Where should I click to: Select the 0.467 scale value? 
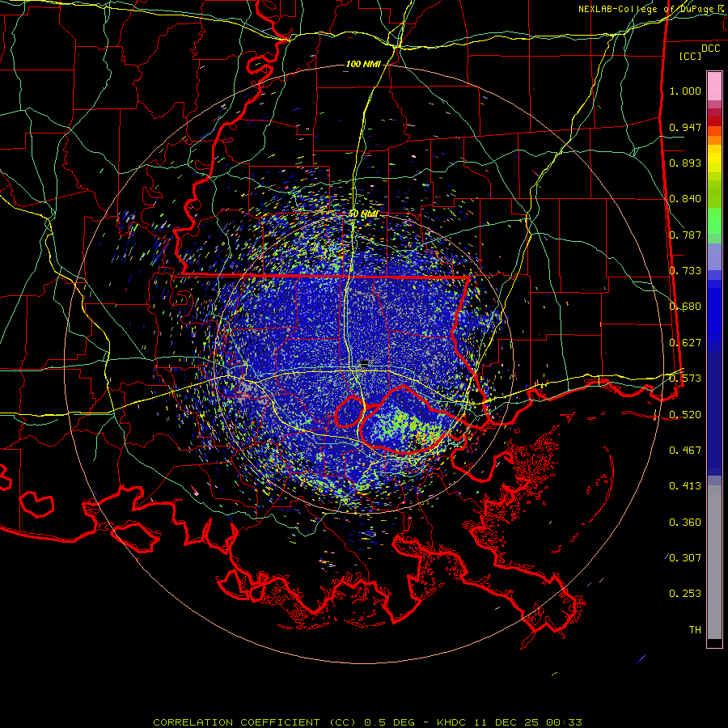(685, 451)
